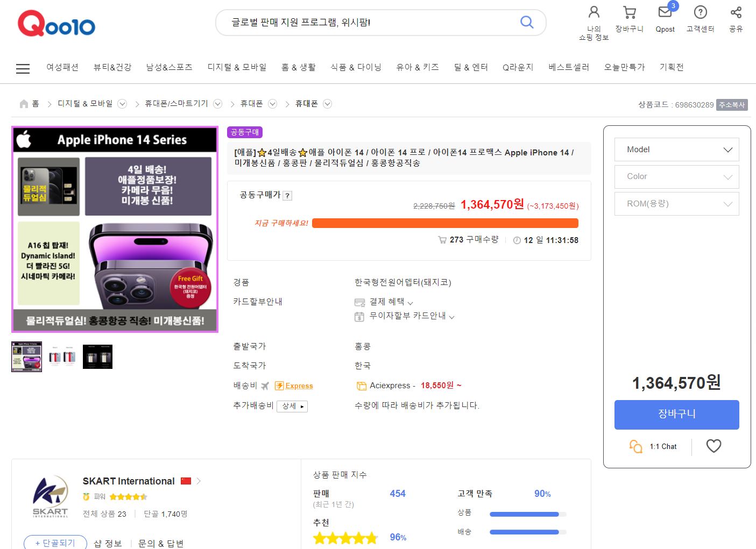Image resolution: width=756 pixels, height=549 pixels.
Task: Expand the first 휴대폰 breadcrumb dropdown
Action: [273, 104]
